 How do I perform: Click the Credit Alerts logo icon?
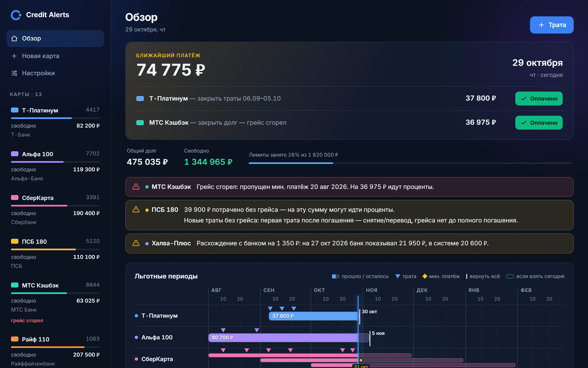[x=16, y=15]
